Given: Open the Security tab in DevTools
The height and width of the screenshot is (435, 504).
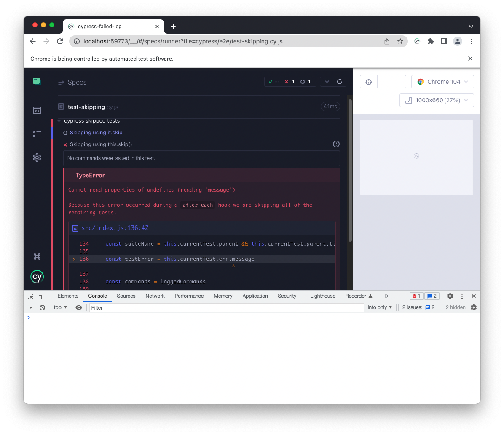Looking at the screenshot, I should tap(287, 296).
